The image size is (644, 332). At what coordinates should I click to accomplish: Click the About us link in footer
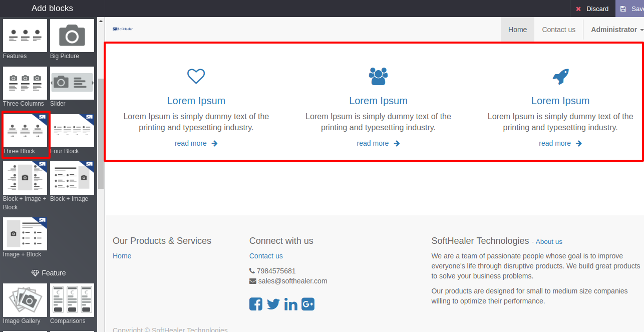[549, 242]
